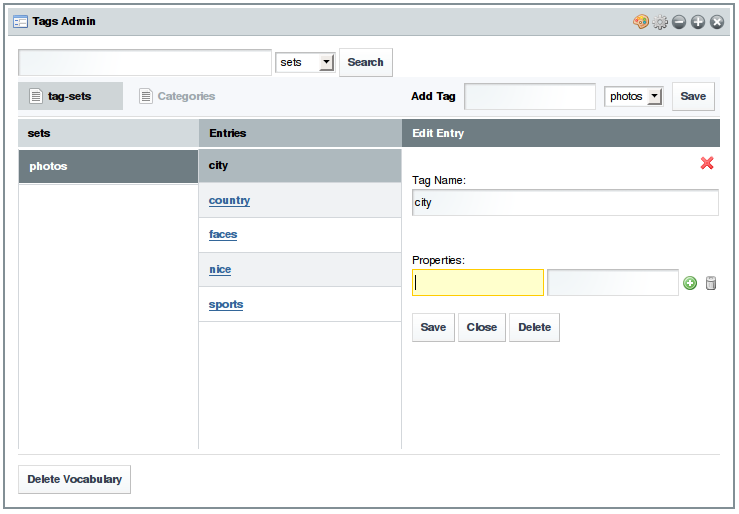Click the red X in Edit Entry

tap(707, 163)
